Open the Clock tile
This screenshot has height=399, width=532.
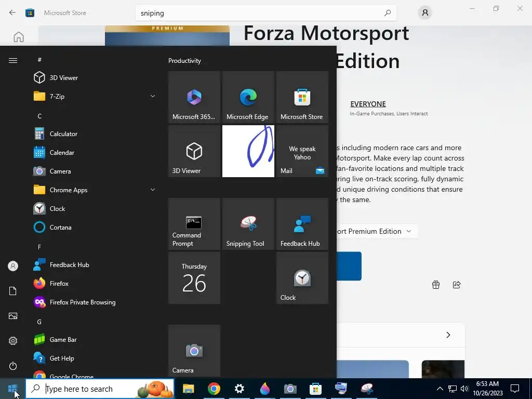(x=302, y=278)
